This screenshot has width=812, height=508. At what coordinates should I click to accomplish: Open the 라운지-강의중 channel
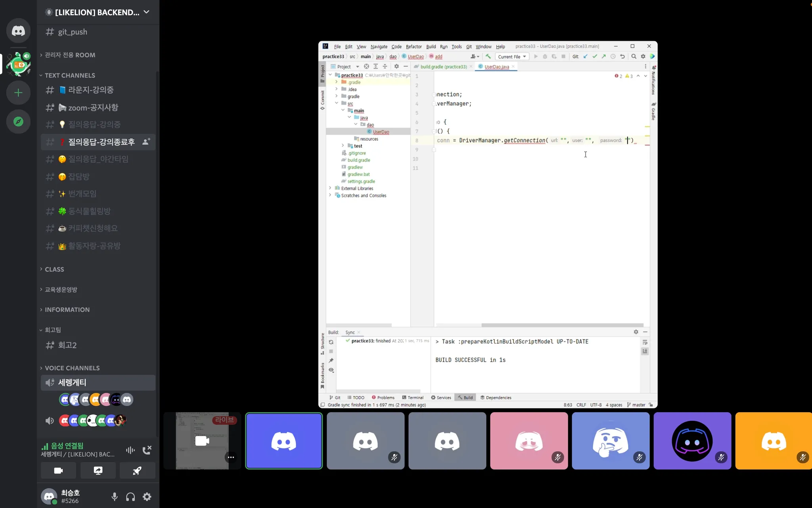point(91,90)
